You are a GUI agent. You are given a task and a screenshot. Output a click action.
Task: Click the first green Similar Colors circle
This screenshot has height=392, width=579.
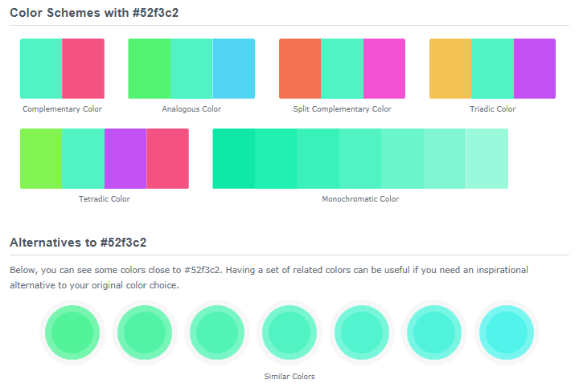70,330
